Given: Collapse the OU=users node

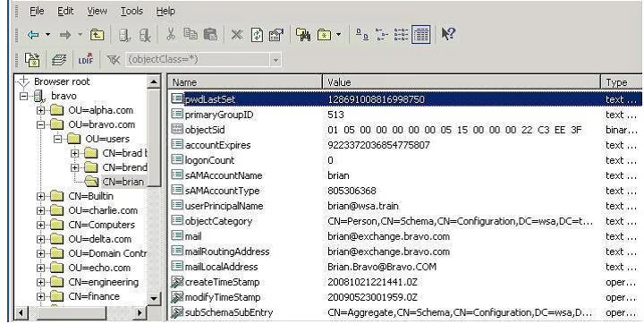Looking at the screenshot, I should (x=57, y=139).
